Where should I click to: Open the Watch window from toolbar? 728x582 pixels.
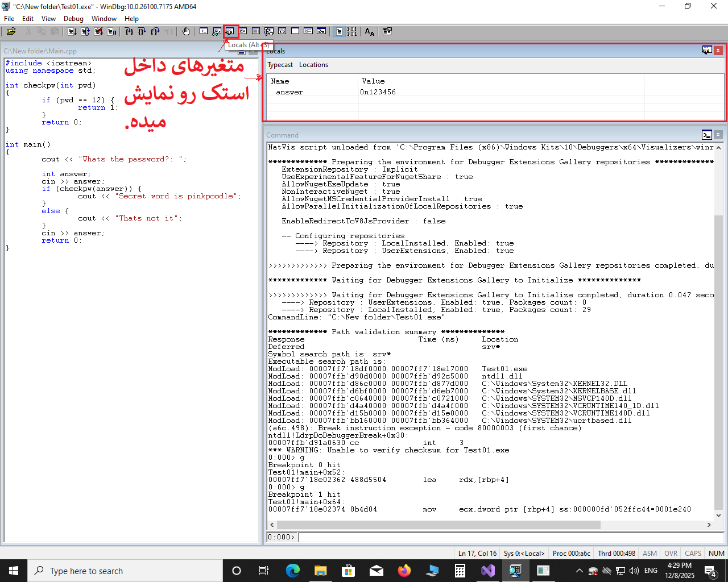[217, 32]
